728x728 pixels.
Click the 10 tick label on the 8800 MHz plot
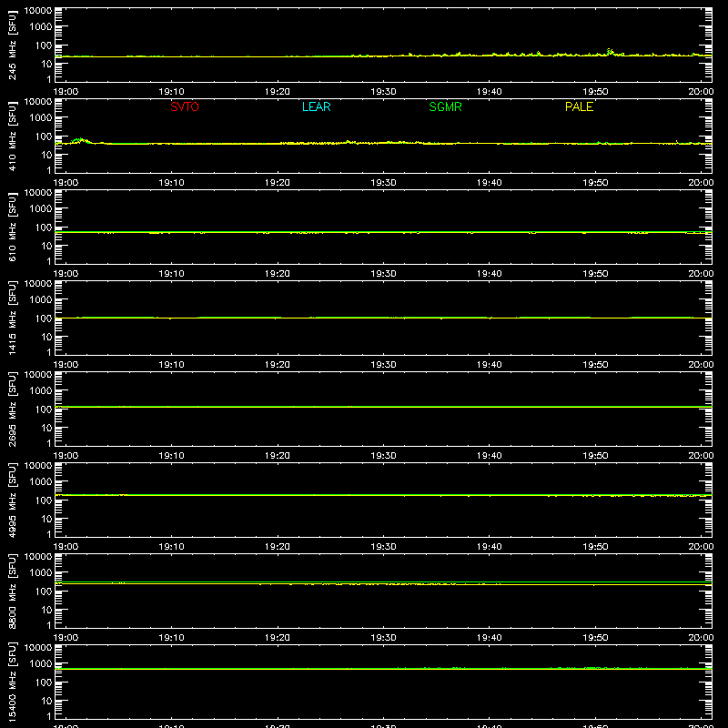[x=46, y=610]
